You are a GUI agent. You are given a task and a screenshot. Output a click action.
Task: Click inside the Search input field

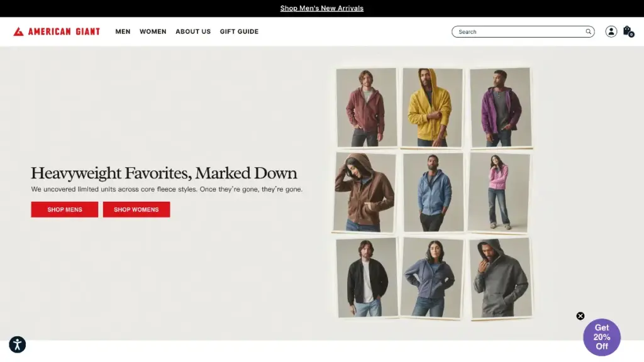(516, 31)
